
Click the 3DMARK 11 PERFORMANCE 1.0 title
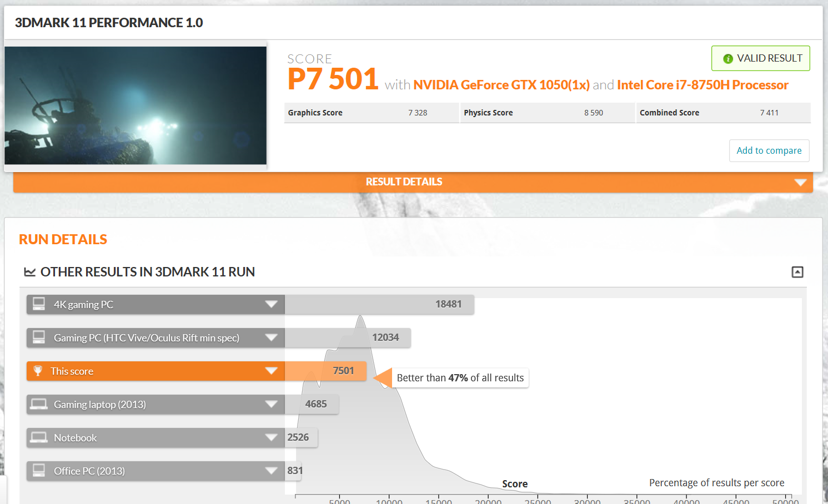pyautogui.click(x=109, y=23)
